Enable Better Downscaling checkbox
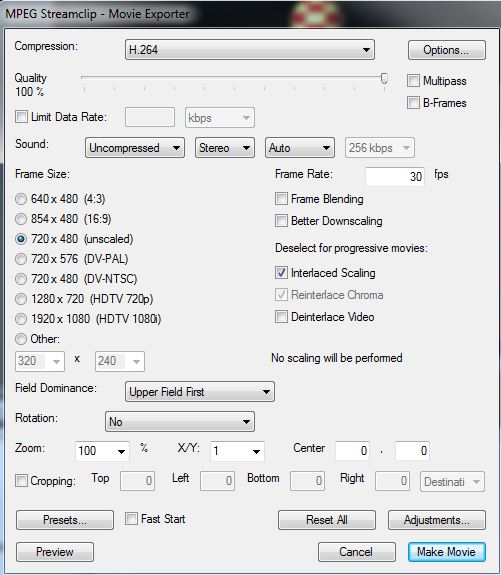501x575 pixels. coord(281,221)
